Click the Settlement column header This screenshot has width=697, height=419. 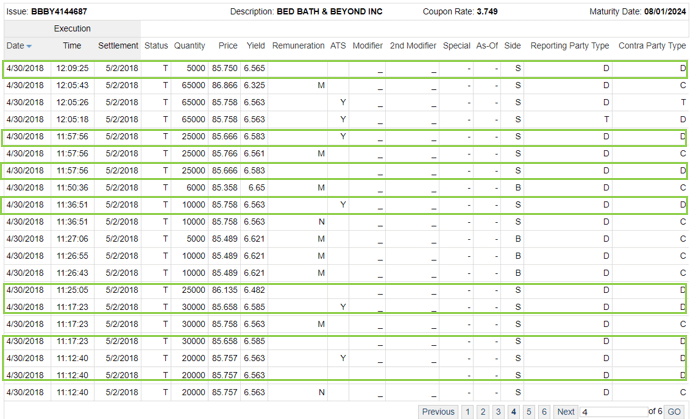tap(118, 46)
